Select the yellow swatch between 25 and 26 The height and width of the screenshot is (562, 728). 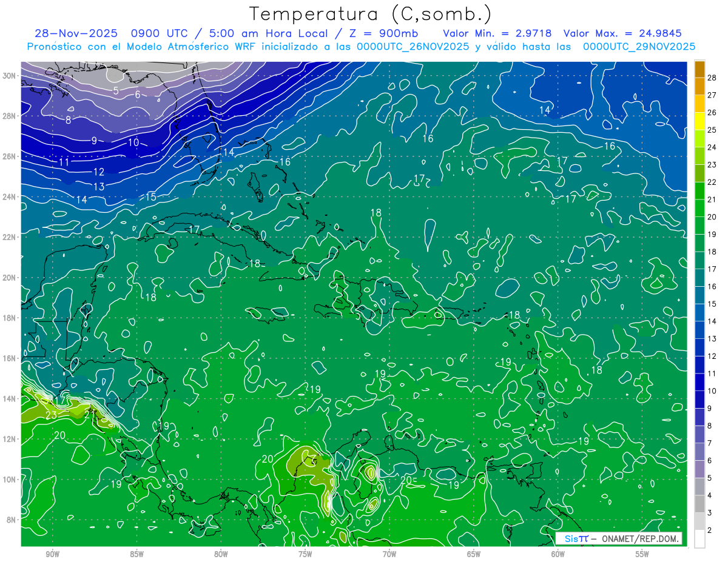pyautogui.click(x=700, y=121)
